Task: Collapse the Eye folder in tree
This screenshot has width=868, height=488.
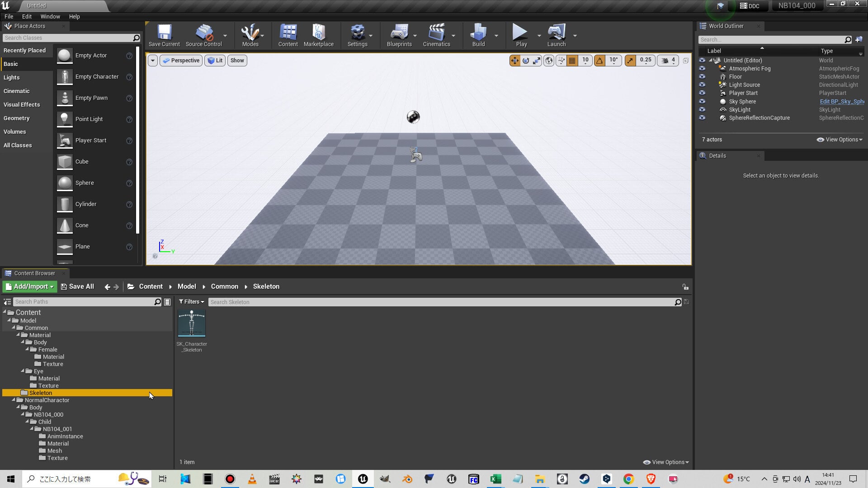Action: [23, 371]
